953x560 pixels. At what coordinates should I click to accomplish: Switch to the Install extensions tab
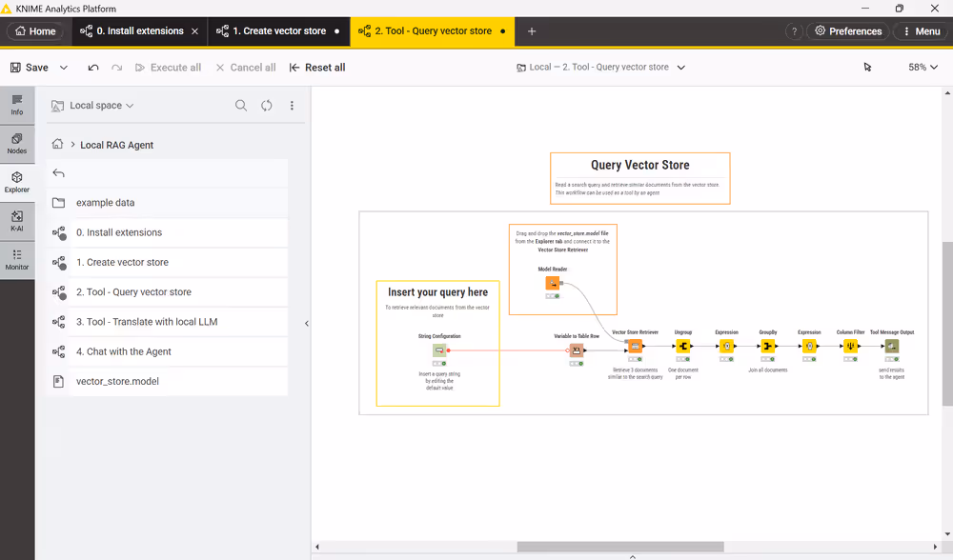click(139, 31)
